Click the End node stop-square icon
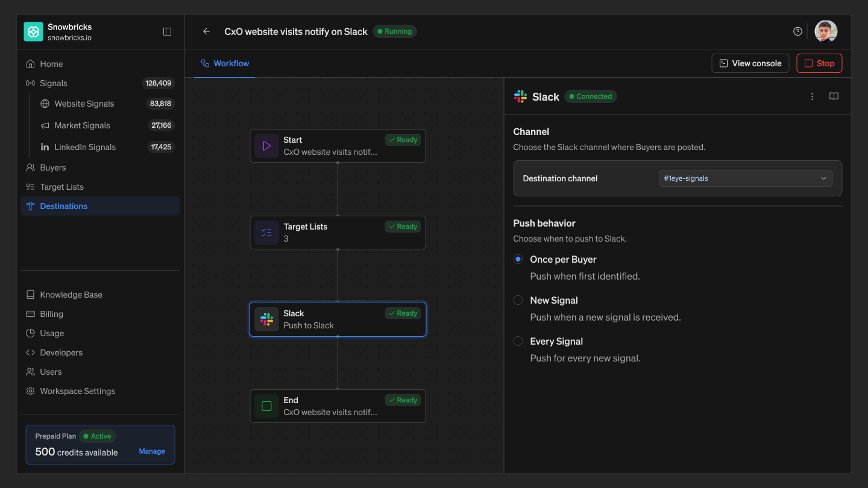This screenshot has height=488, width=868. pos(266,406)
